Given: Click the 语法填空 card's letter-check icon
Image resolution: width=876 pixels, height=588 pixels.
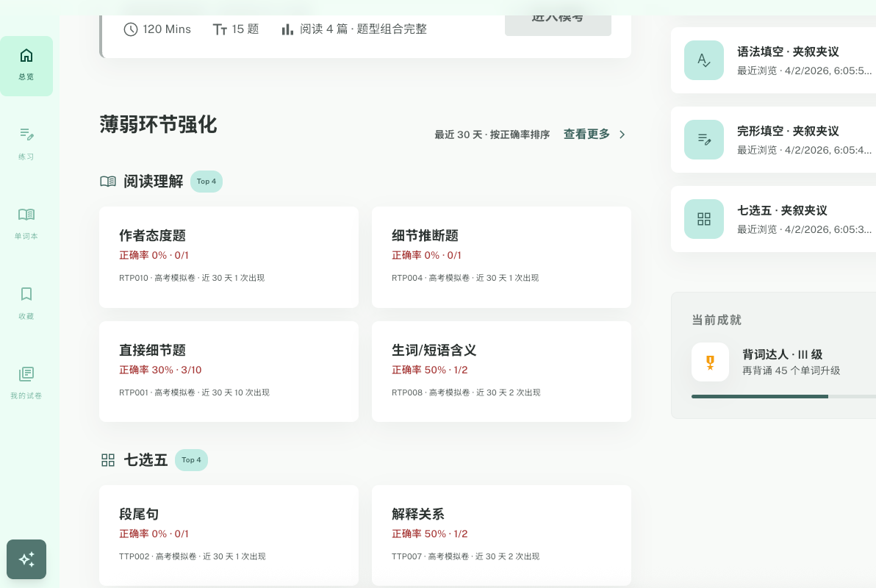Looking at the screenshot, I should tap(704, 60).
